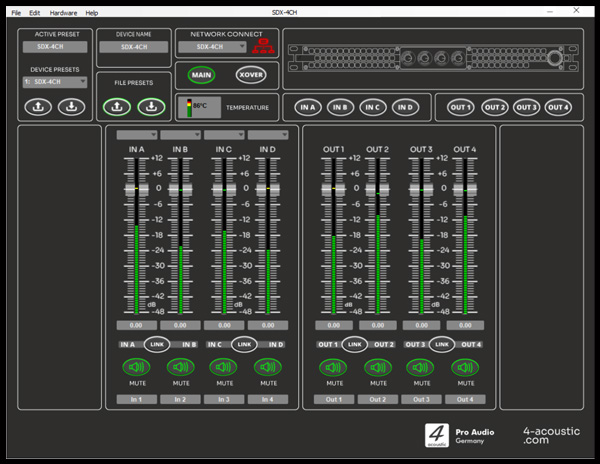Click the Device Presets download icon
The image size is (600, 464).
tap(71, 106)
